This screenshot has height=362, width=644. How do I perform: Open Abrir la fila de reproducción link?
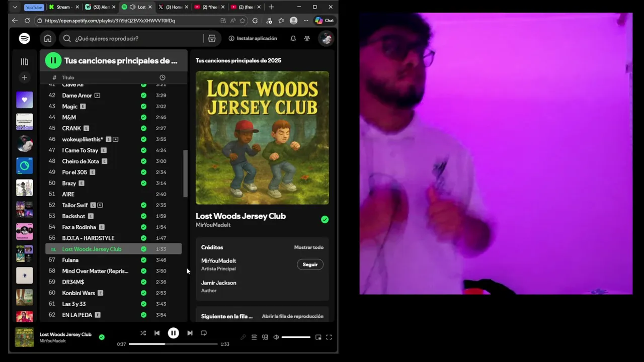coord(292,316)
